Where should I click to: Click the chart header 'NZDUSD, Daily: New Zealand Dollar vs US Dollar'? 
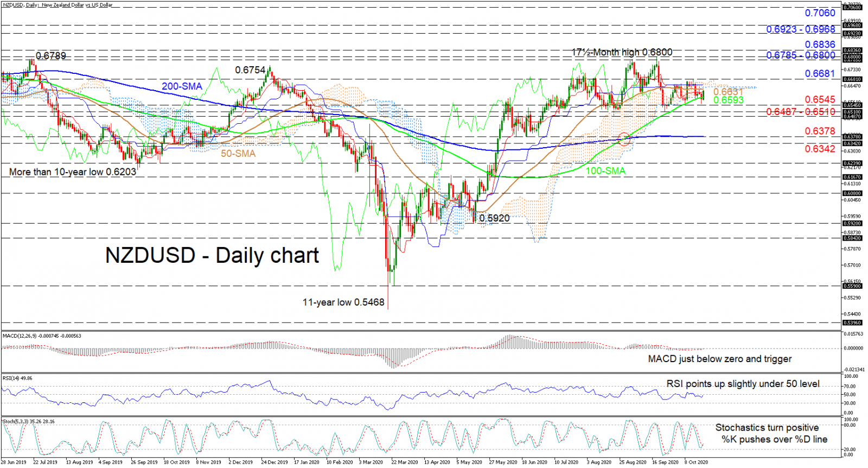(x=58, y=5)
